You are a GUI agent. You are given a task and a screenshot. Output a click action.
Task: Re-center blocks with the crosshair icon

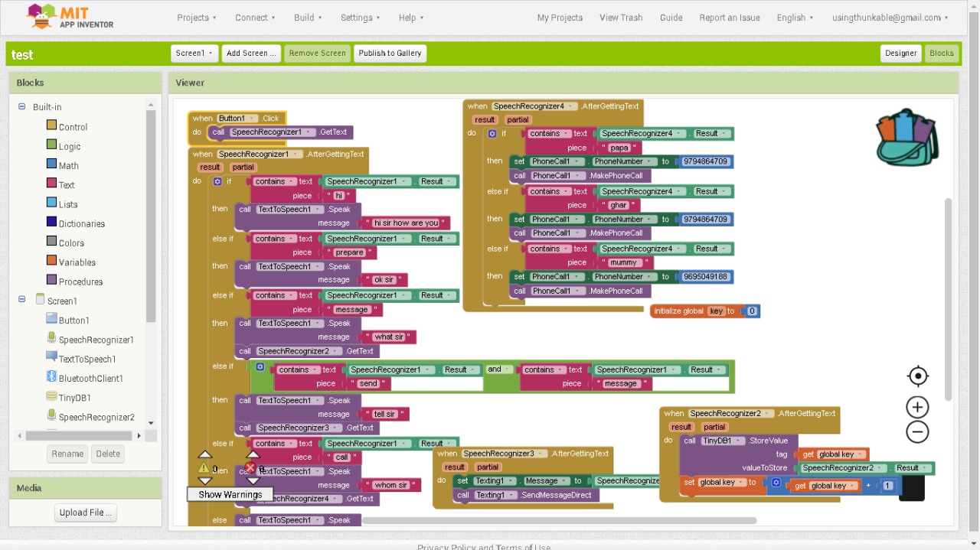tap(917, 376)
